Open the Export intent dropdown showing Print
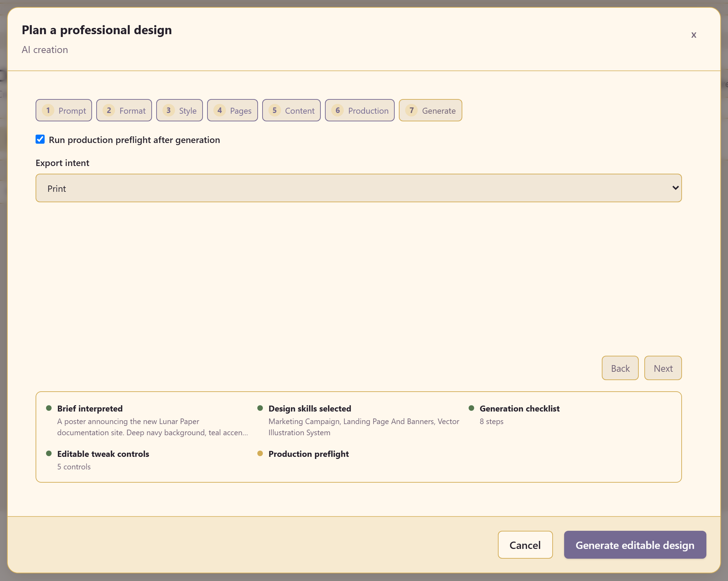The width and height of the screenshot is (728, 581). pyautogui.click(x=359, y=188)
